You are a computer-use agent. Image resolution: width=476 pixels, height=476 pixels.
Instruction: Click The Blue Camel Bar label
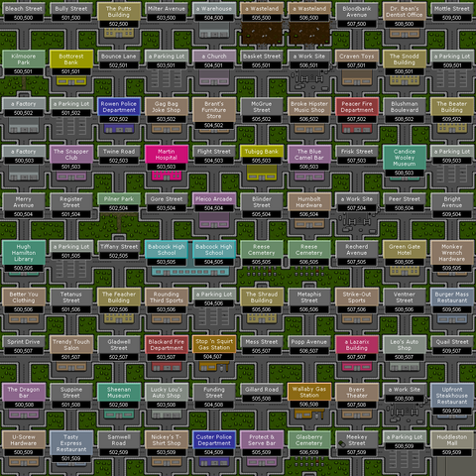coord(309,155)
